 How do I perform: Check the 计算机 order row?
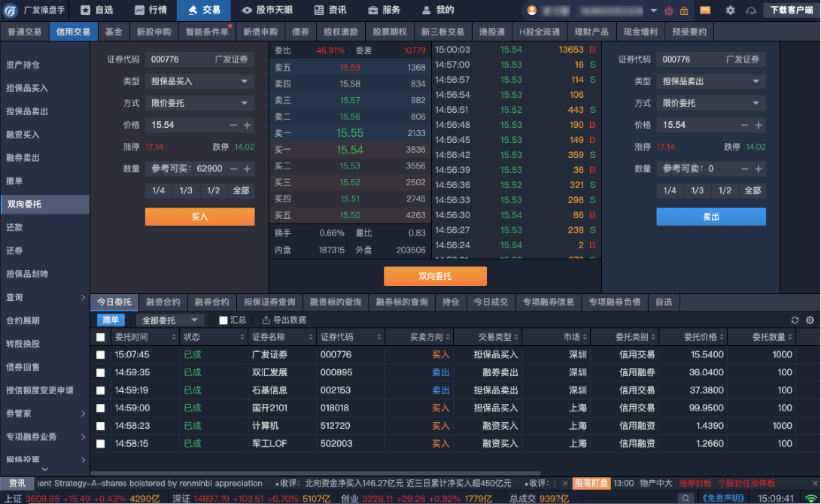tap(101, 426)
